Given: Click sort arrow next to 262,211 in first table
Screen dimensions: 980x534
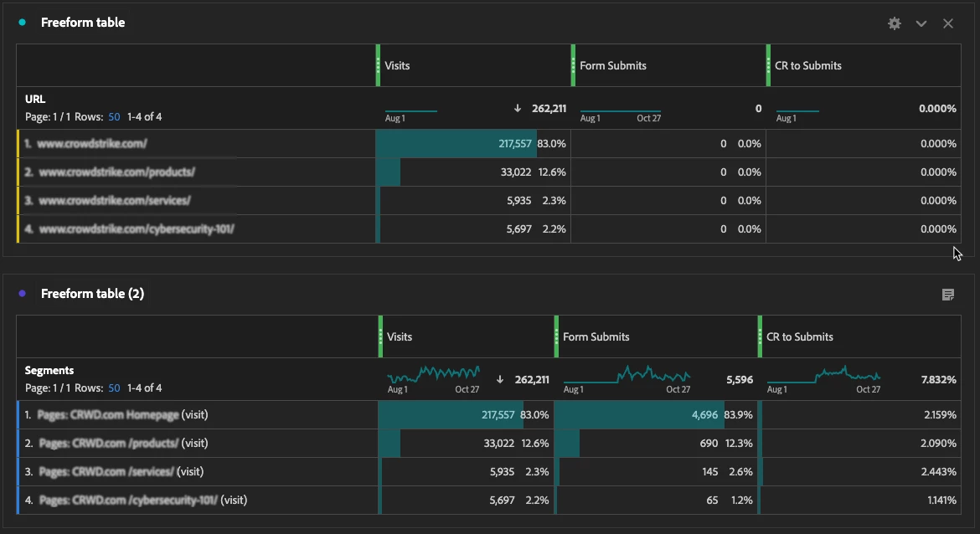Looking at the screenshot, I should pyautogui.click(x=518, y=108).
